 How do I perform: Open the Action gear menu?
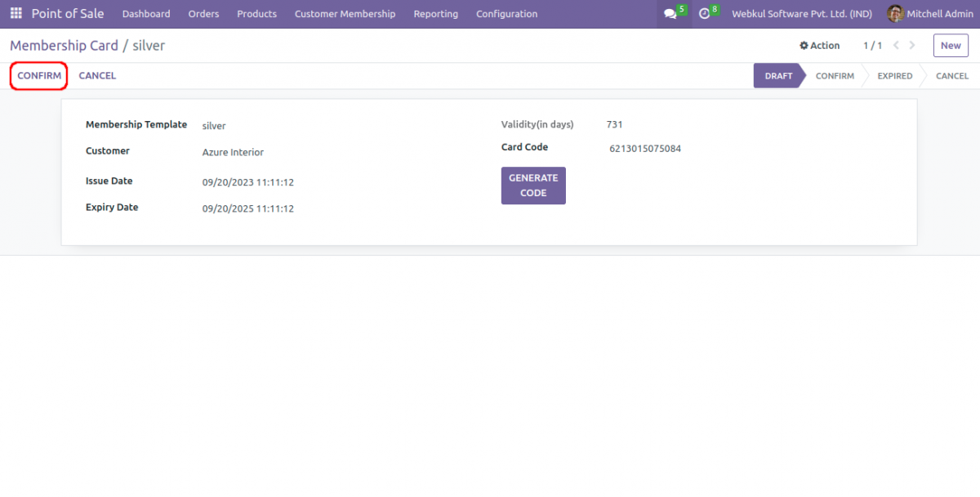point(819,46)
